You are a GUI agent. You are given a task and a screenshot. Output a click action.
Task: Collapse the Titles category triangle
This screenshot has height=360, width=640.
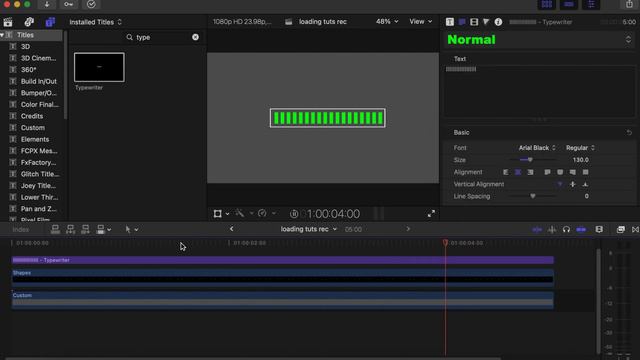pos(2,35)
